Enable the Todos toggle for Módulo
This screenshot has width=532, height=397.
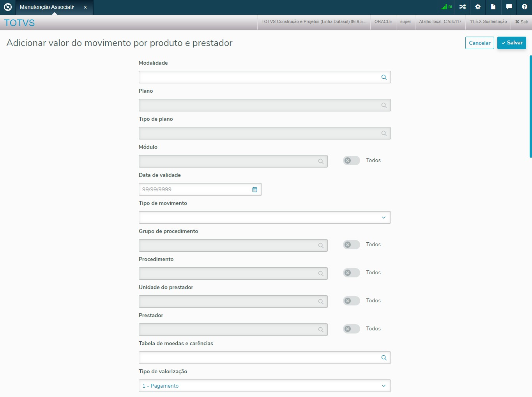coord(351,161)
